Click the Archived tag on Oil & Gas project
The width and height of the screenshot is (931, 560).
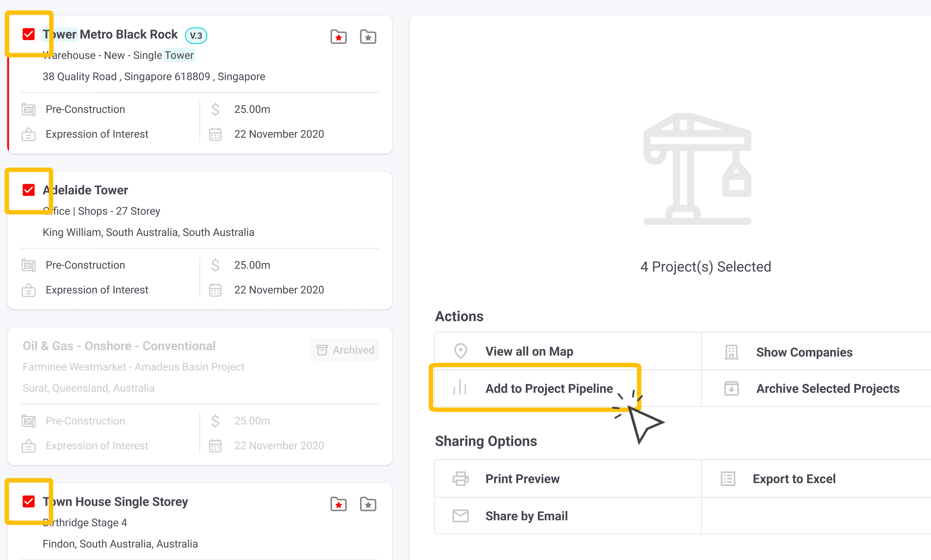(345, 350)
